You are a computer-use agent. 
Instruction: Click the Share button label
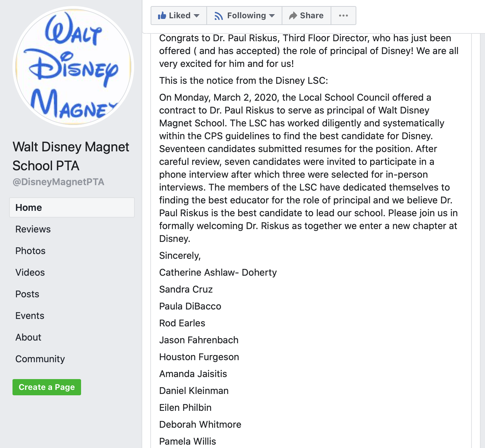pos(312,16)
